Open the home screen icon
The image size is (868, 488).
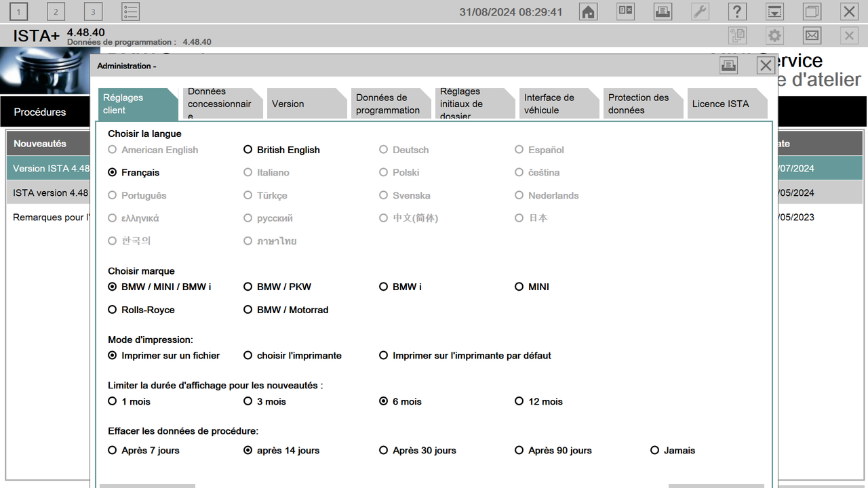click(589, 12)
